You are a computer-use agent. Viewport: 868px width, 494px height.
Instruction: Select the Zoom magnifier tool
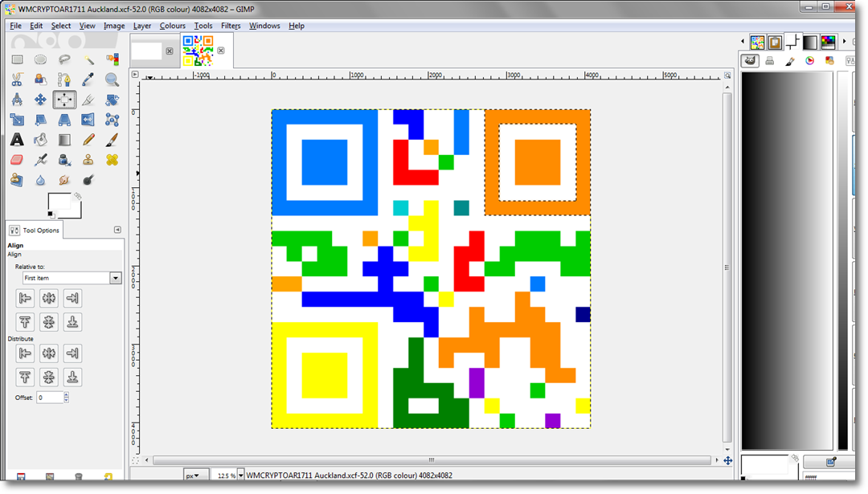click(113, 80)
